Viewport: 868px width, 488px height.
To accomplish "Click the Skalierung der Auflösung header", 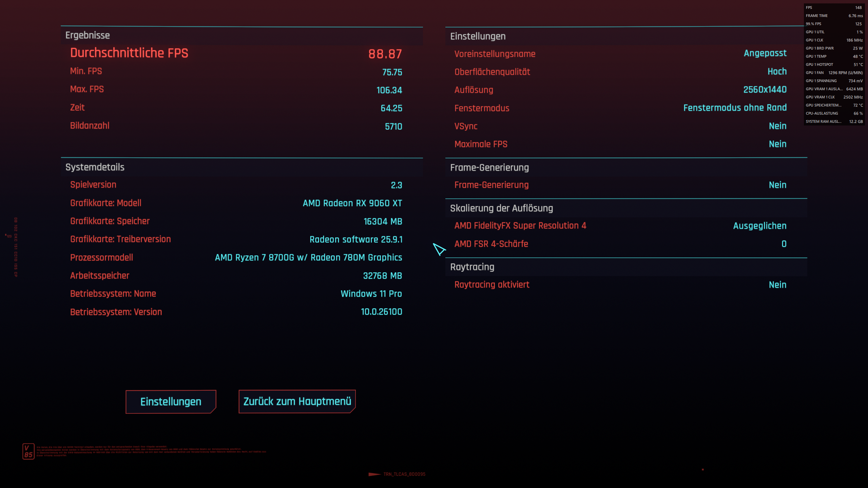I will (x=501, y=208).
